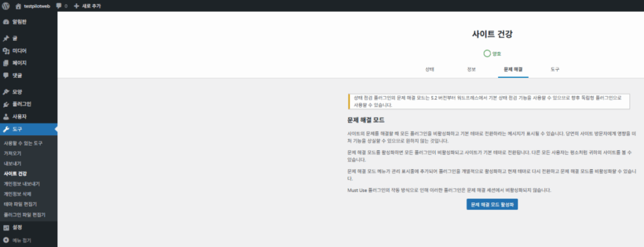Click 새로 추가 in admin bar
644x247 pixels.
[91, 6]
